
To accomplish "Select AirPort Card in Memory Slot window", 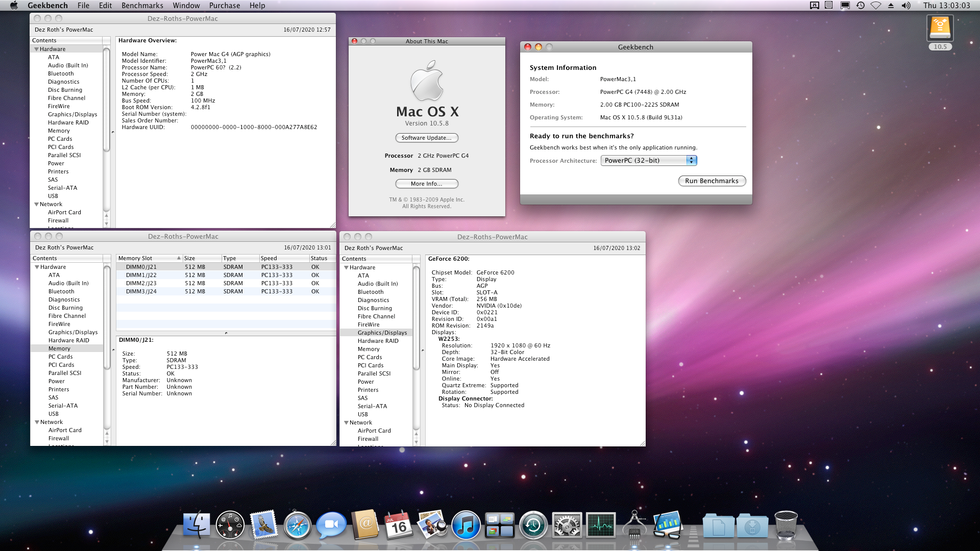I will tap(65, 431).
